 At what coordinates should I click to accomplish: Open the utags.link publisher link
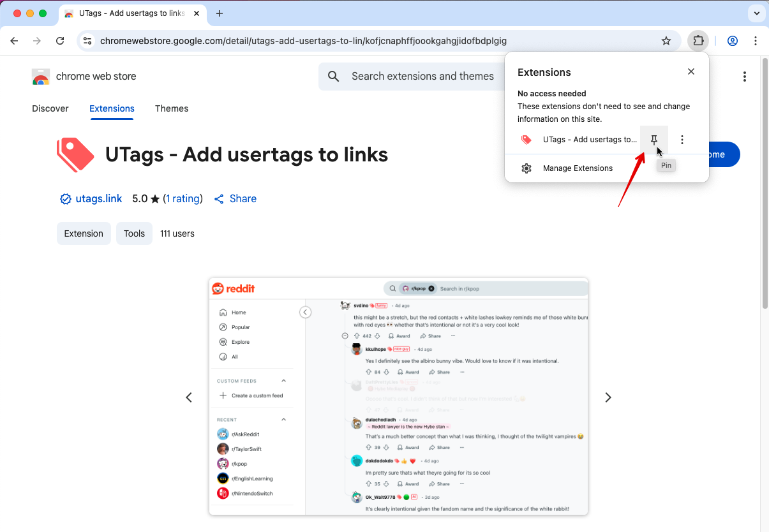[98, 199]
